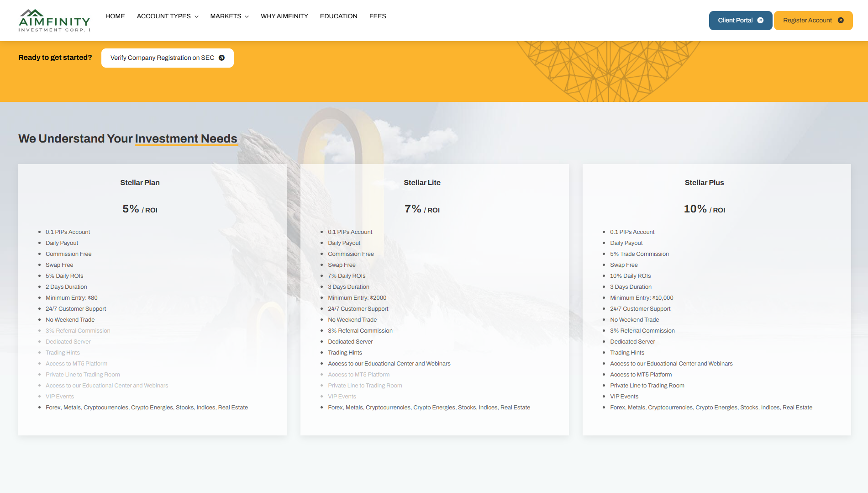Screen dimensions: 868x493
Task: Click greyed 'Dedicated Server' in Stellar Plan
Action: [x=68, y=342]
